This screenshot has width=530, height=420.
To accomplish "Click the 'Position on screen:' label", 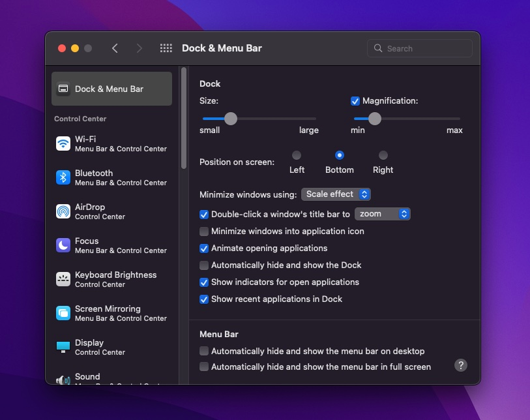I will [x=237, y=162].
